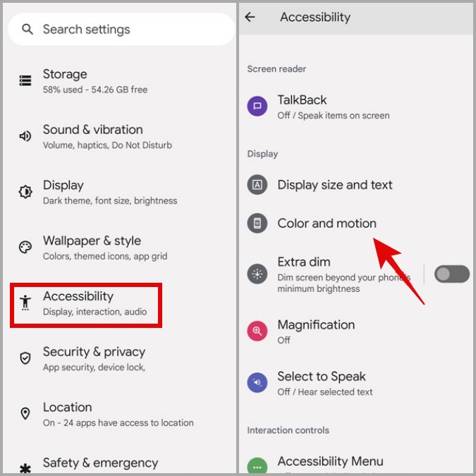Viewport: 476px width, 476px height.
Task: Click the pink Magnification icon
Action: (x=257, y=331)
